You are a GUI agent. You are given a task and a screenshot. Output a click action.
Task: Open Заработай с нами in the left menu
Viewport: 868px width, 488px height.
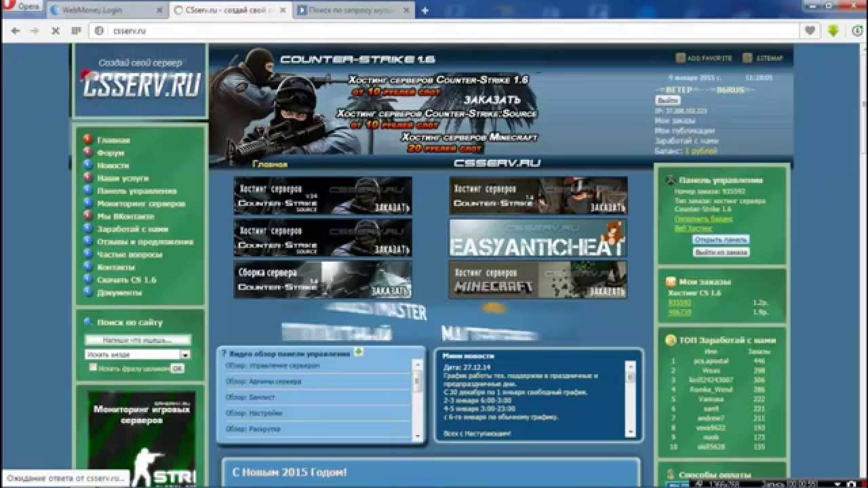[x=132, y=229]
